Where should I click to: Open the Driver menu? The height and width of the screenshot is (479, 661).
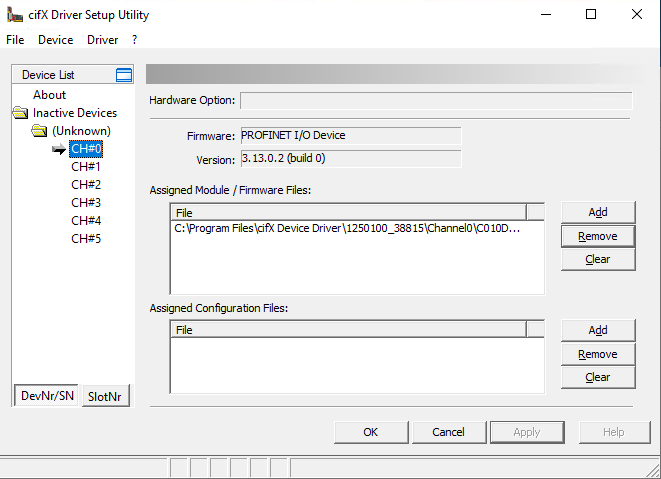coord(102,40)
